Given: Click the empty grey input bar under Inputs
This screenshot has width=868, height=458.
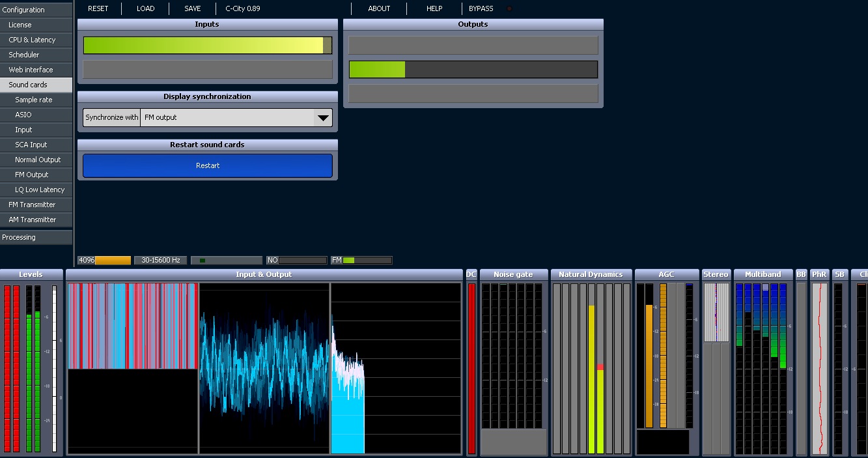Looking at the screenshot, I should pos(208,70).
